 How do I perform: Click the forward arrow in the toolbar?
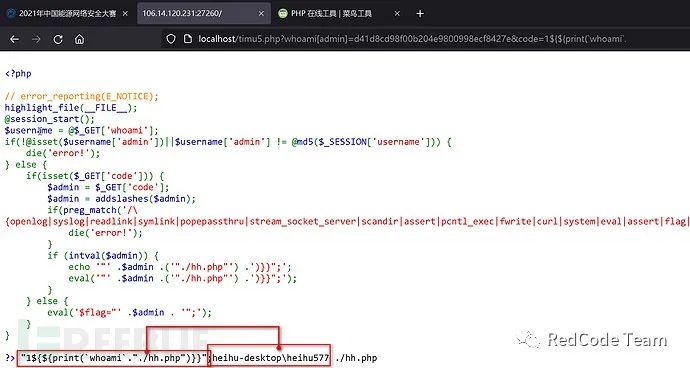(x=36, y=39)
